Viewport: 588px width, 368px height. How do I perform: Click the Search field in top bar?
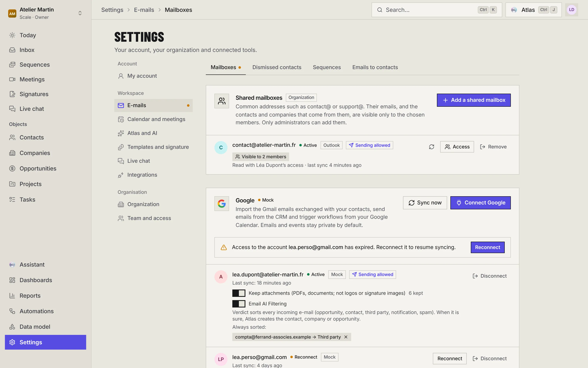tap(437, 10)
